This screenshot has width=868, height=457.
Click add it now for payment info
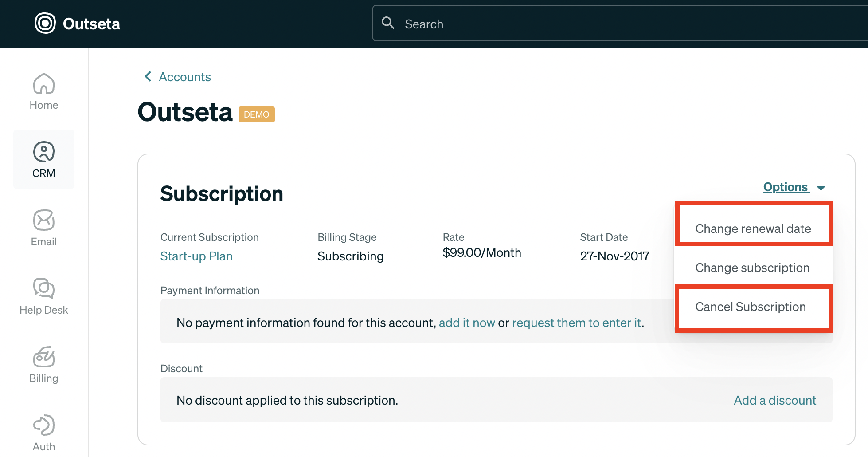tap(467, 323)
